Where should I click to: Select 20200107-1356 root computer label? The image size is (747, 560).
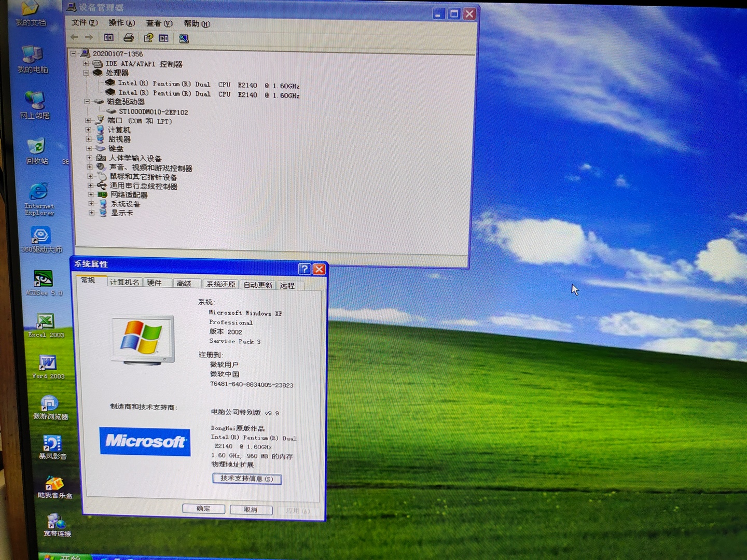pos(118,53)
